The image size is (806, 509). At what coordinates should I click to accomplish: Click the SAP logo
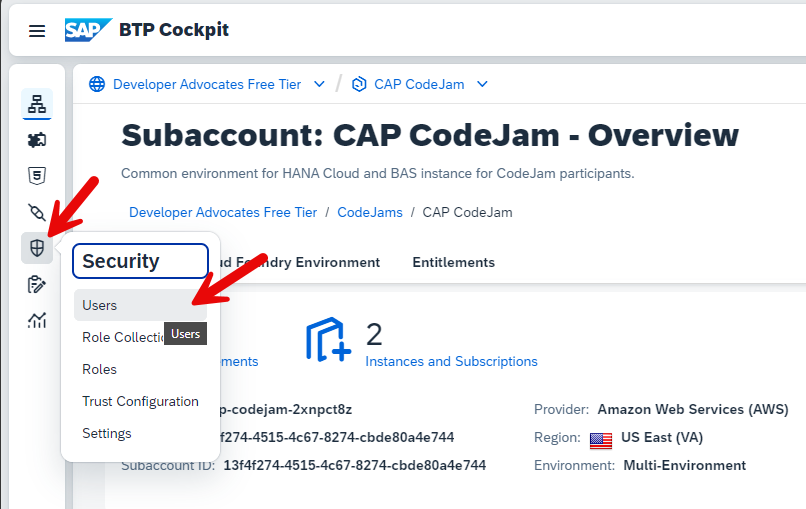(86, 30)
